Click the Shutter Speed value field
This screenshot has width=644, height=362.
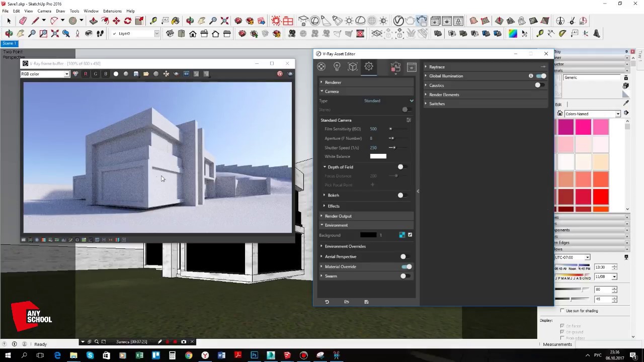coord(373,148)
